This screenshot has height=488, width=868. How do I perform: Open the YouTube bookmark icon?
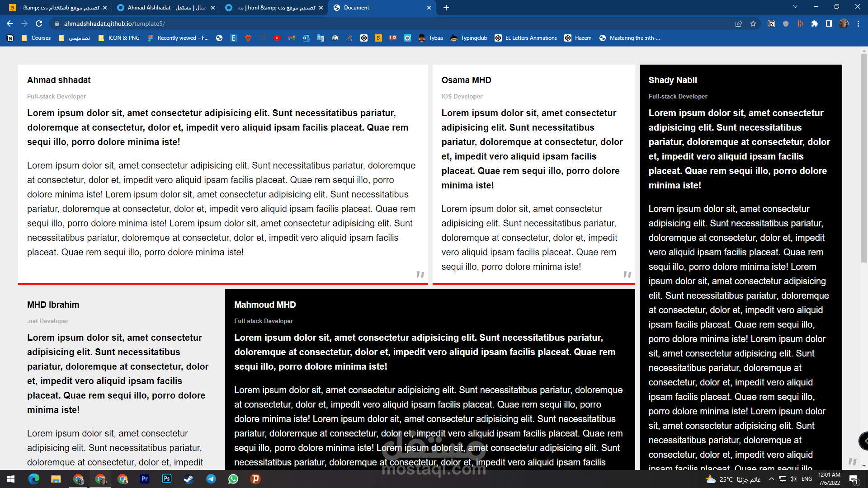277,38
